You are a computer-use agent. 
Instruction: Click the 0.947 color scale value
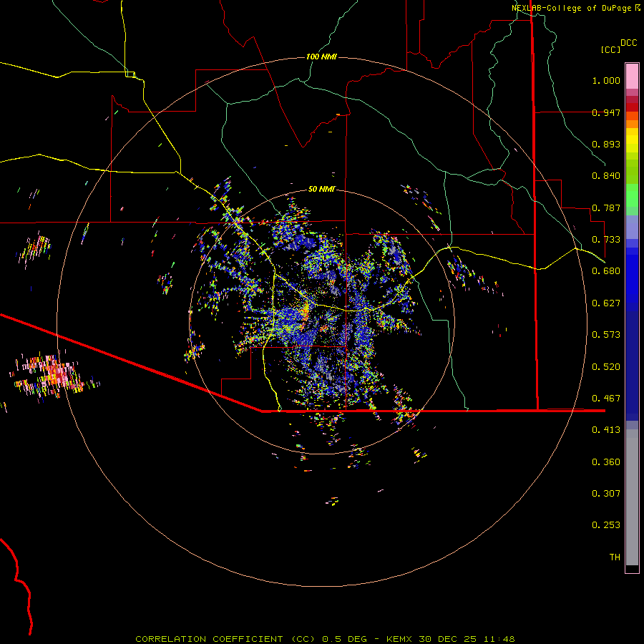606,112
